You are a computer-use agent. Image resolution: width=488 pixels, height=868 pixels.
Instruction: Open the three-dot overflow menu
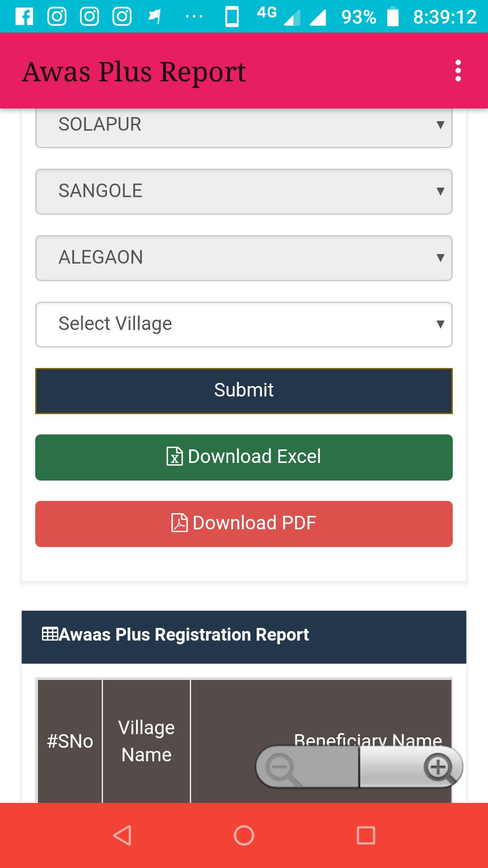tap(458, 71)
